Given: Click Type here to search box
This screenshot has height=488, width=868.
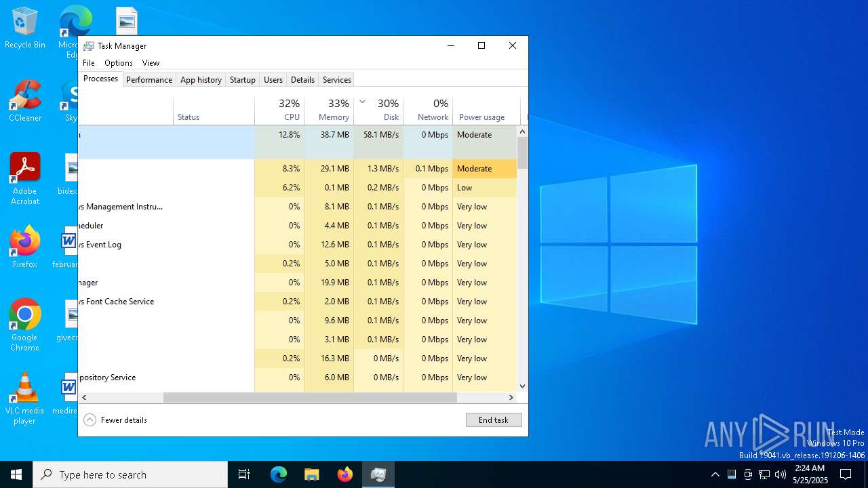Looking at the screenshot, I should (x=130, y=474).
